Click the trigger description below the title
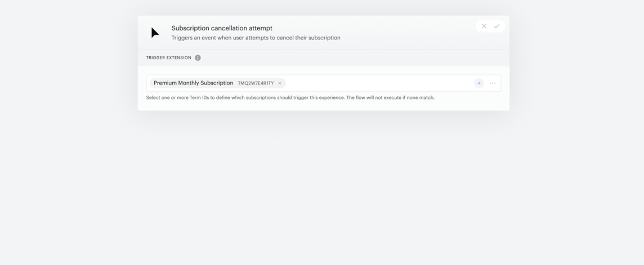 [256, 38]
